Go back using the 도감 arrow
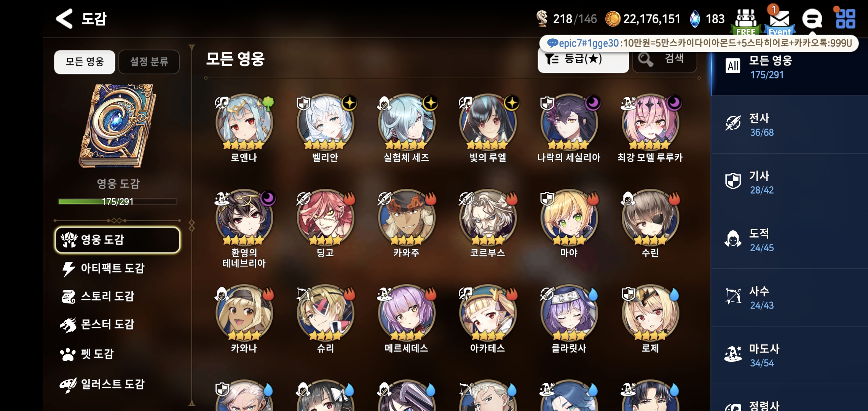The height and width of the screenshot is (411, 868). tap(64, 18)
